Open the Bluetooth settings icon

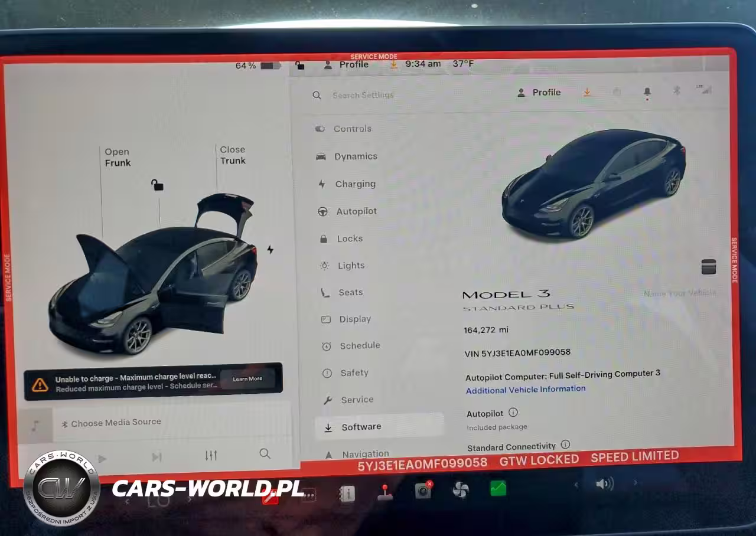point(677,91)
